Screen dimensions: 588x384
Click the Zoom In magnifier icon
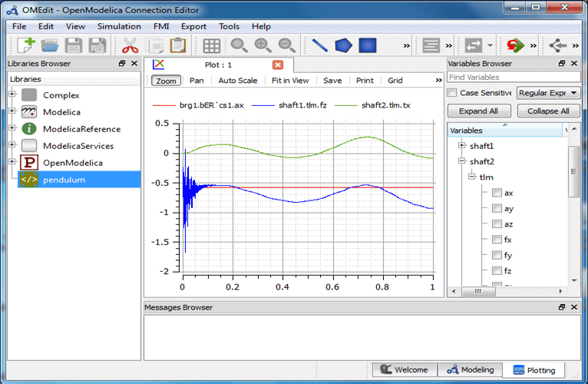(263, 45)
